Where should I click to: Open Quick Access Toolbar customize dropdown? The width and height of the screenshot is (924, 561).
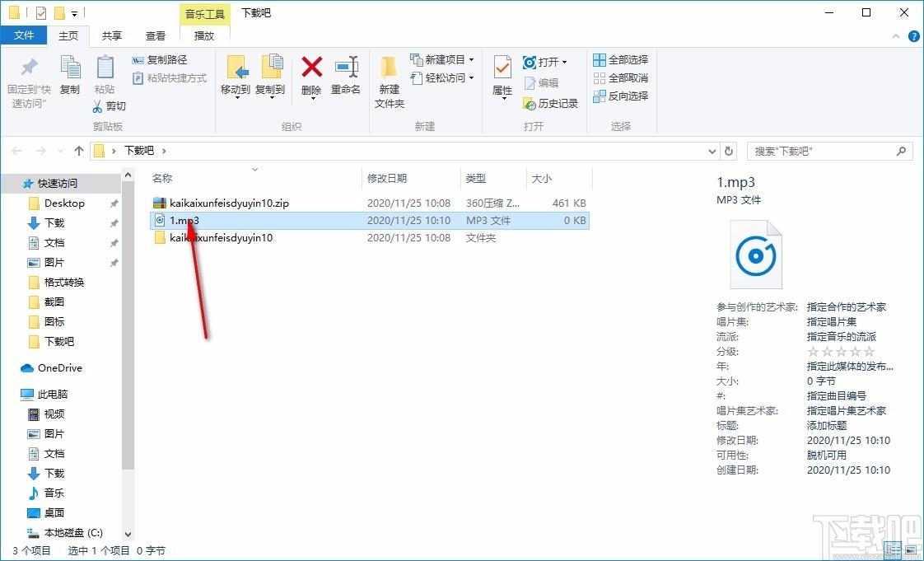[x=74, y=13]
